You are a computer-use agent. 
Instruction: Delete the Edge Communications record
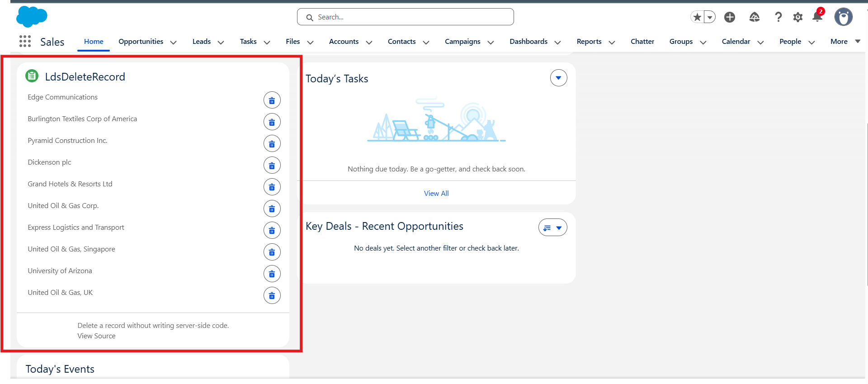(x=272, y=100)
